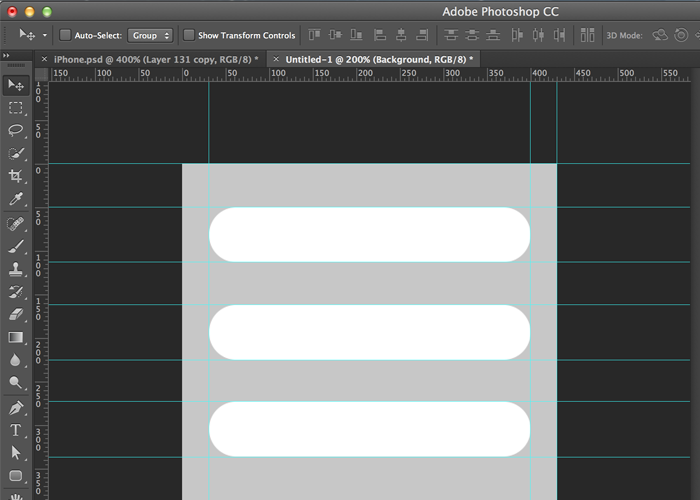Close the iPhone.psd tab
This screenshot has height=500, width=700.
[x=44, y=59]
